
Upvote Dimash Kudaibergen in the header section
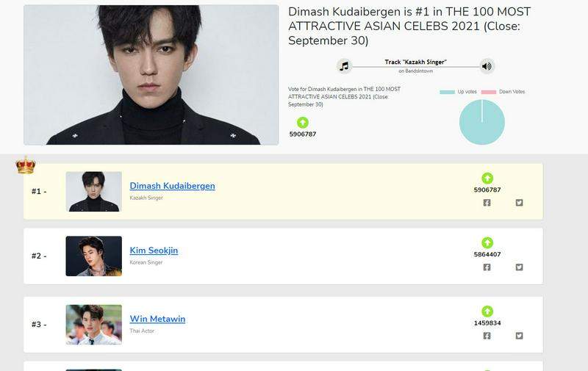coord(303,123)
